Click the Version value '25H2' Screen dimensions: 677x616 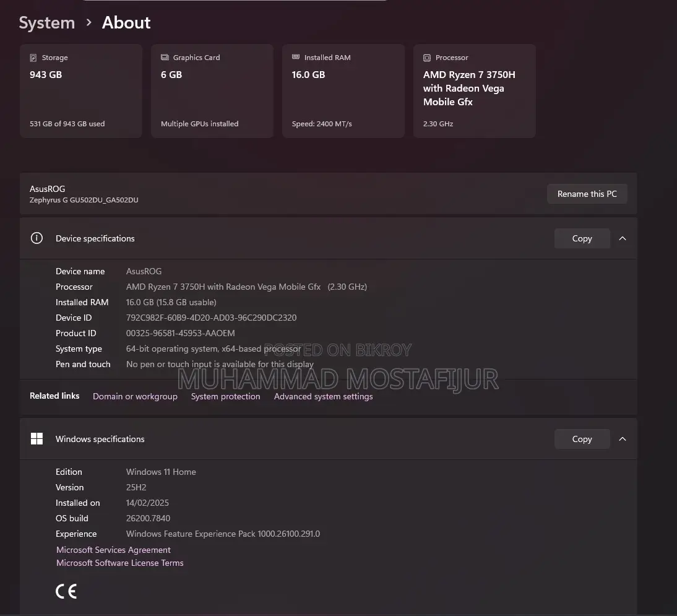[x=136, y=487]
